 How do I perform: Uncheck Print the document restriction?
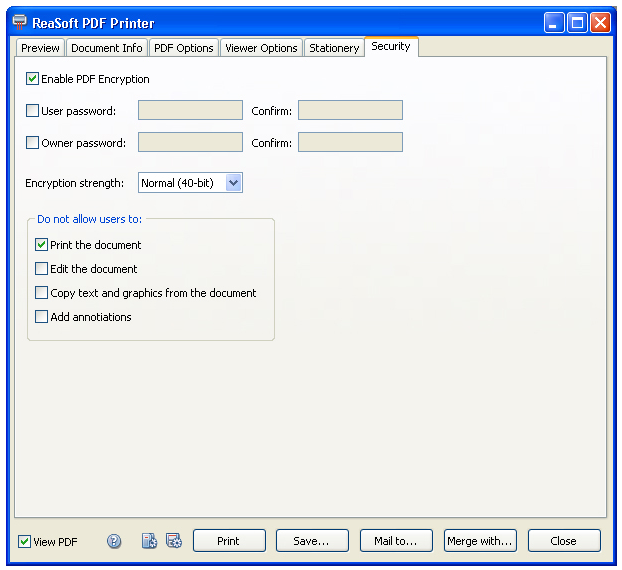pyautogui.click(x=41, y=244)
